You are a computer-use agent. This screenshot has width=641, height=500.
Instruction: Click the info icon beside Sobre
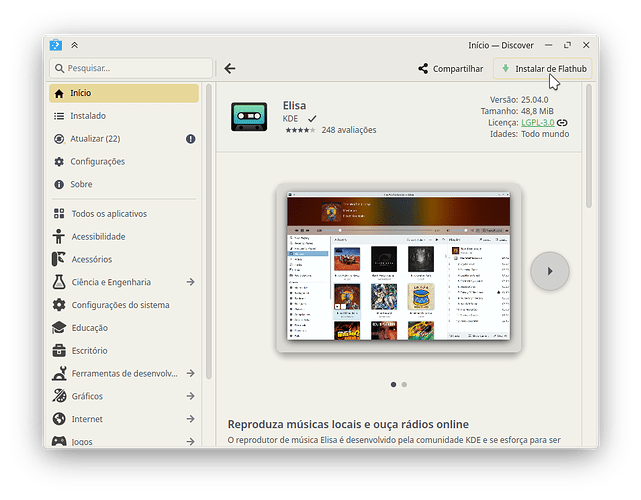[x=59, y=184]
